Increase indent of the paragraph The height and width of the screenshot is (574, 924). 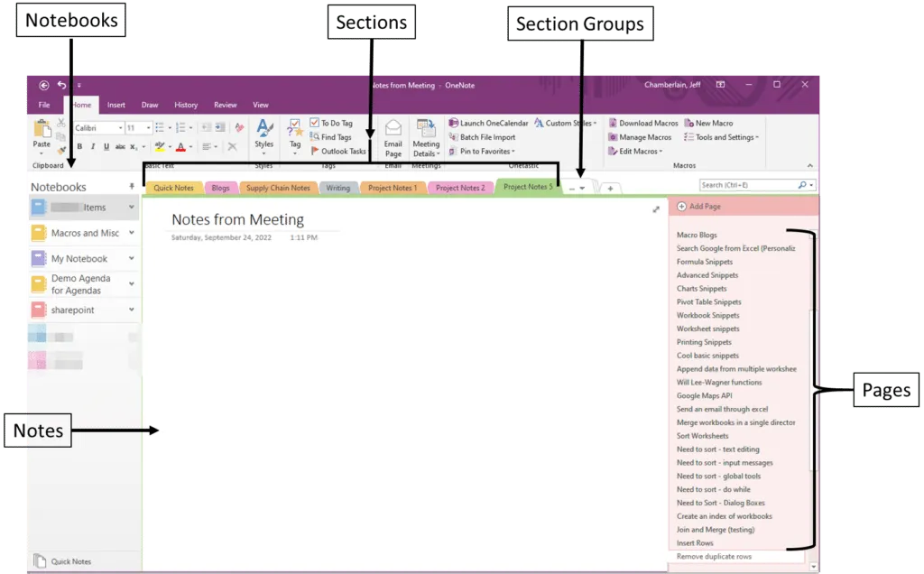[x=220, y=127]
